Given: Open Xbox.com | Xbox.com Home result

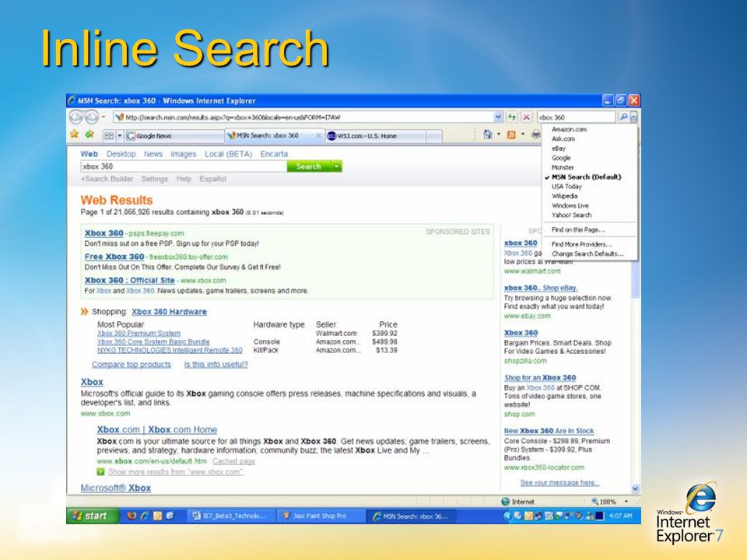Looking at the screenshot, I should [156, 429].
